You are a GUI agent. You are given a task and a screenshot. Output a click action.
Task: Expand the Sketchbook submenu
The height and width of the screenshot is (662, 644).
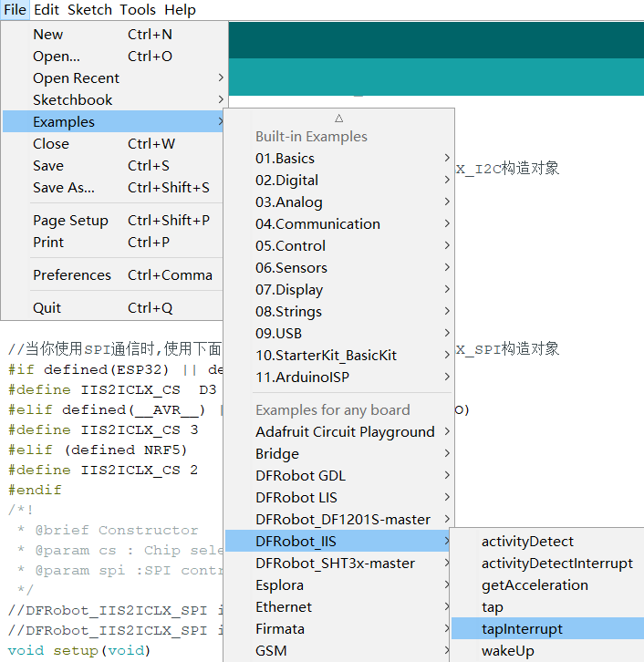(73, 100)
